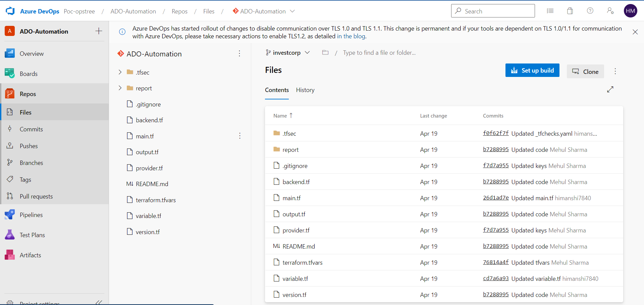
Task: Open Boards in the sidebar
Action: coord(54,74)
